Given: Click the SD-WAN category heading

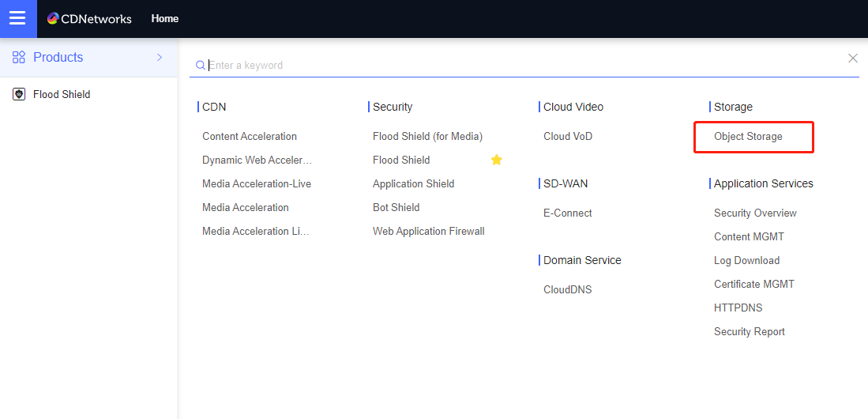Looking at the screenshot, I should [x=566, y=184].
